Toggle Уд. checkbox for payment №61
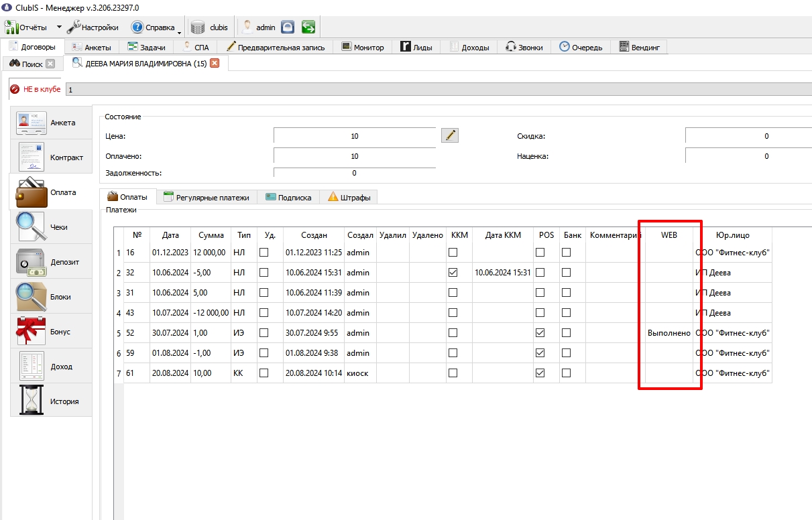812x520 pixels. point(264,373)
